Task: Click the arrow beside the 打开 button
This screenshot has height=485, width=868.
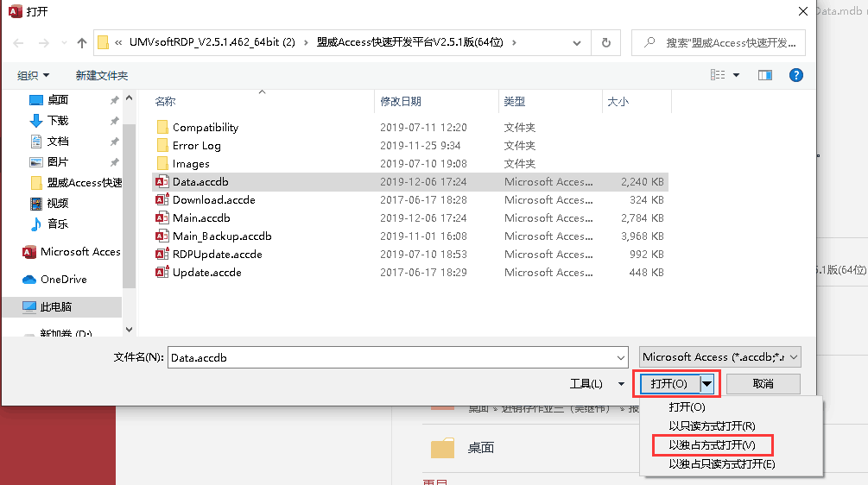Action: pyautogui.click(x=707, y=384)
